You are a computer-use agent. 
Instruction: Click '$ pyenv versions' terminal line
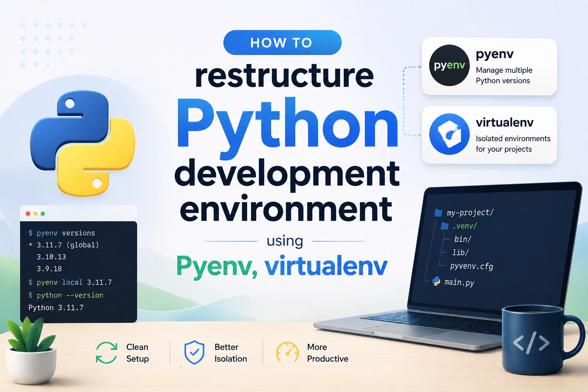point(62,233)
